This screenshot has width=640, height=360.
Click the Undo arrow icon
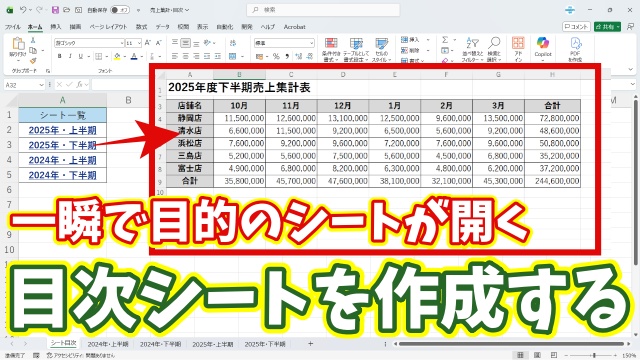23,10
